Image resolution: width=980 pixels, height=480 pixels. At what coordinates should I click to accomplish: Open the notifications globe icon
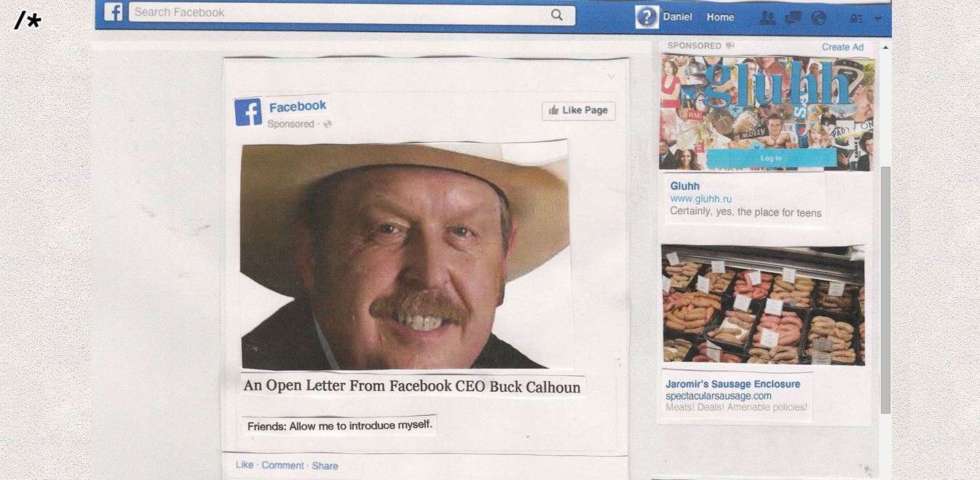[818, 18]
